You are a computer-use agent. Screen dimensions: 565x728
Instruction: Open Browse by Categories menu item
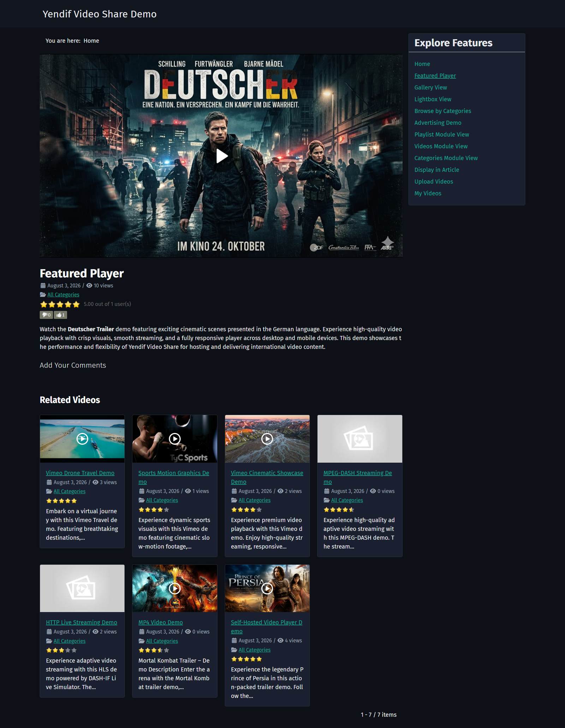click(443, 111)
